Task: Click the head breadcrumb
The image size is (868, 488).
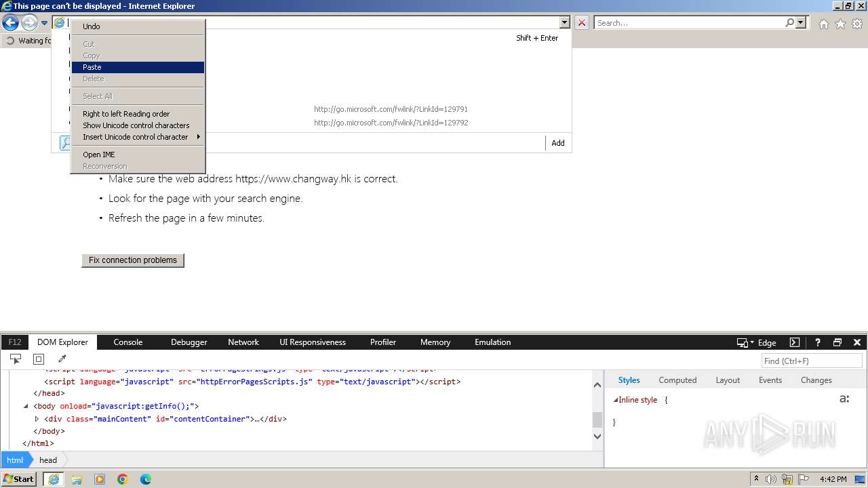Action: pos(48,460)
